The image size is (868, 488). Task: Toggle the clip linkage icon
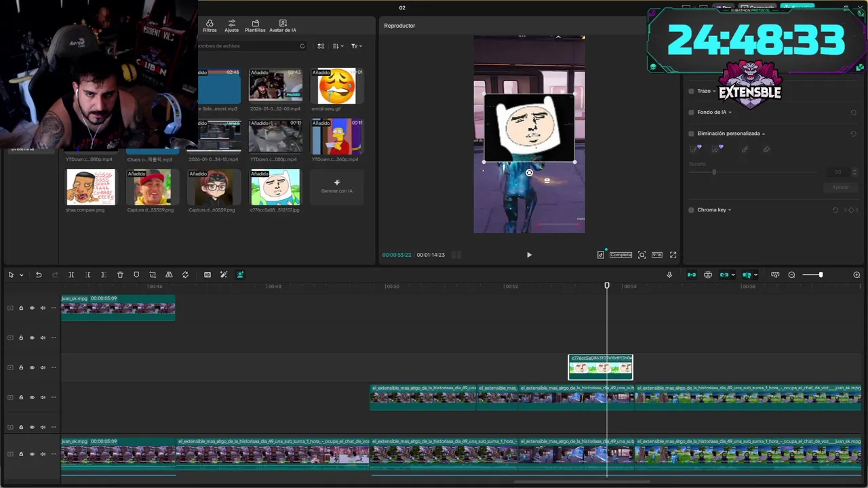click(x=724, y=274)
